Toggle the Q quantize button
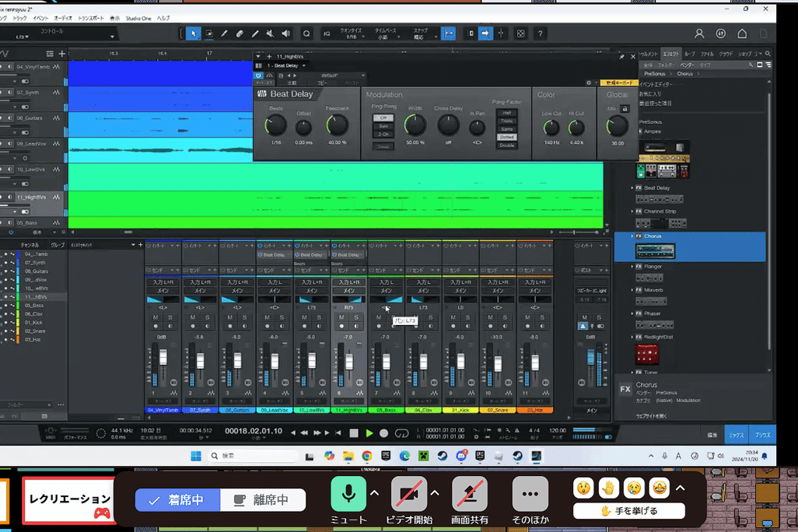 coord(306,33)
